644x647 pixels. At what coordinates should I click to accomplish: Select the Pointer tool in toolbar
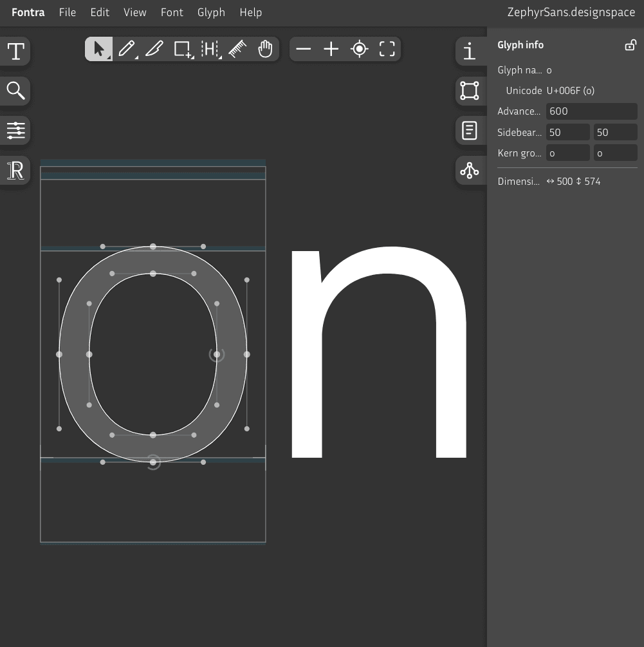(99, 49)
